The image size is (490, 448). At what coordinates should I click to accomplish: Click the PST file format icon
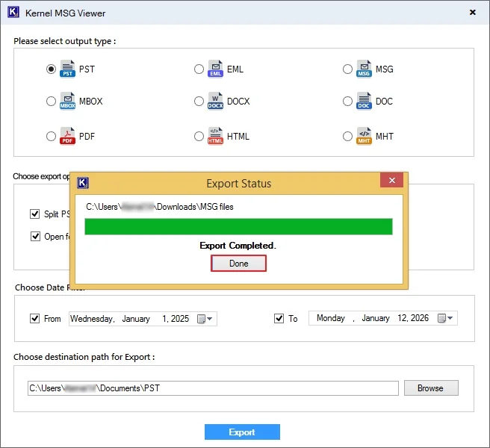tap(68, 69)
